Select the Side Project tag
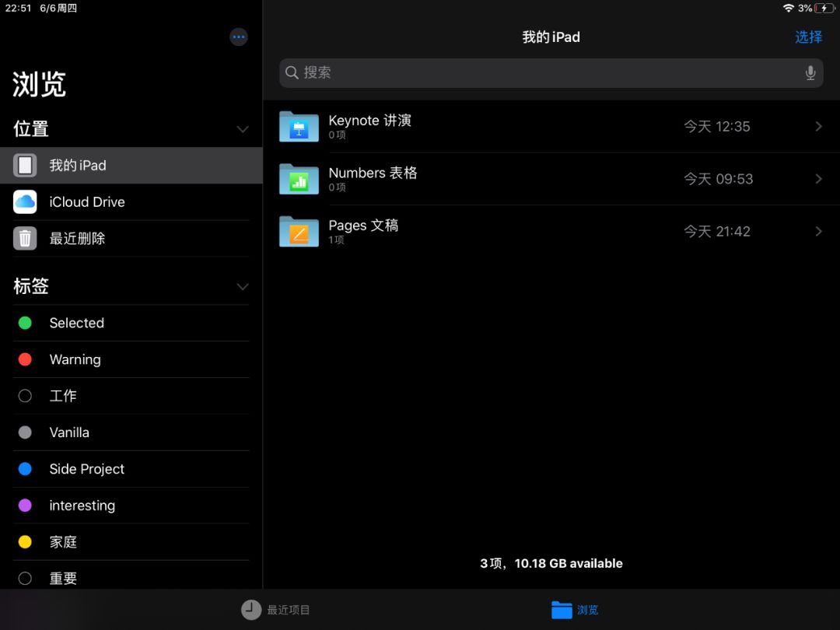The height and width of the screenshot is (630, 840). click(x=87, y=469)
